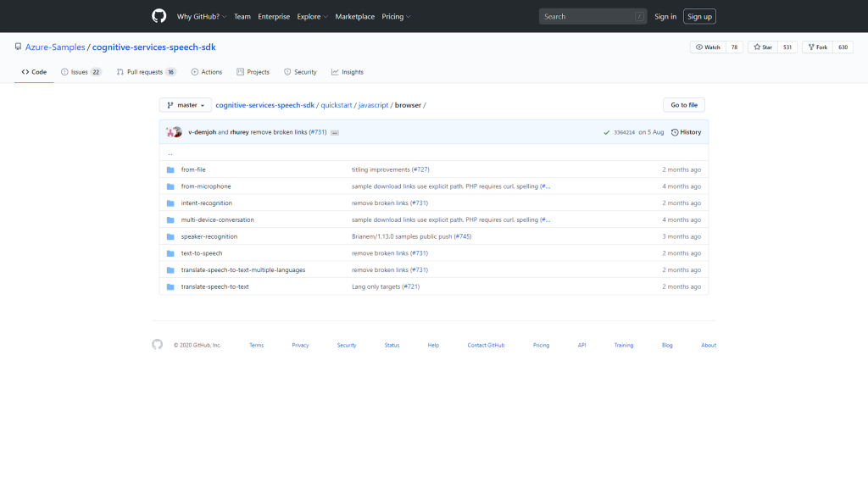Open the About footer link
The image size is (868, 488).
tap(709, 346)
